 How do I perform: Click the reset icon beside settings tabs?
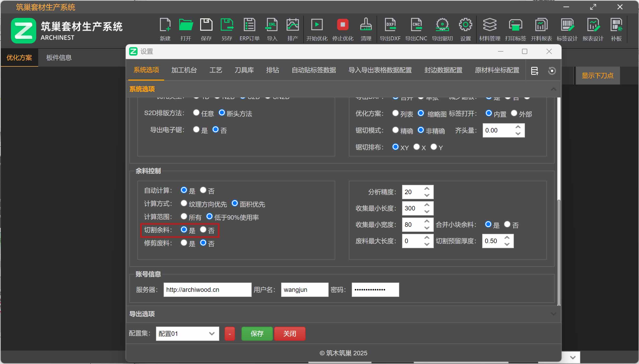coord(552,71)
